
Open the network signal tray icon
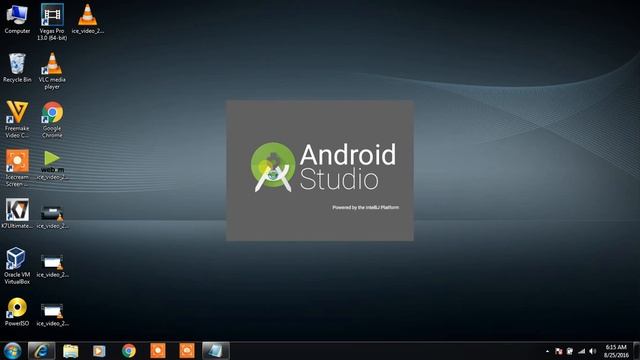(581, 351)
